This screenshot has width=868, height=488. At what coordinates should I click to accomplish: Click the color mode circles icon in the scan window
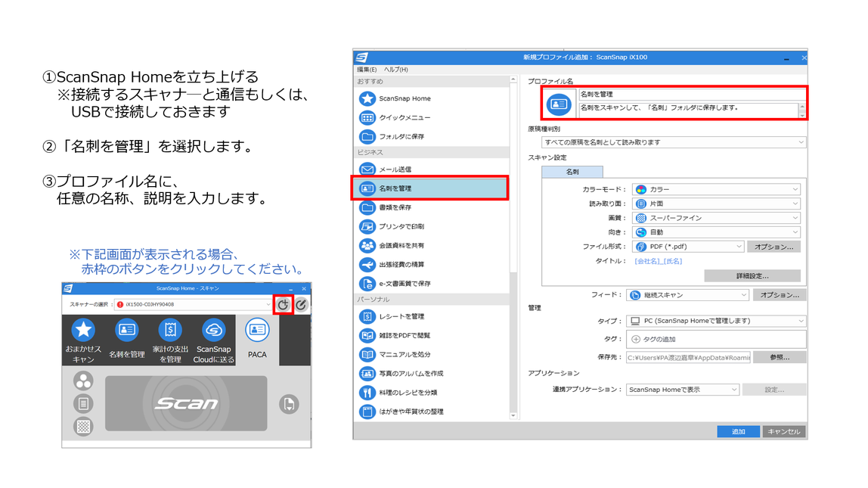83,381
